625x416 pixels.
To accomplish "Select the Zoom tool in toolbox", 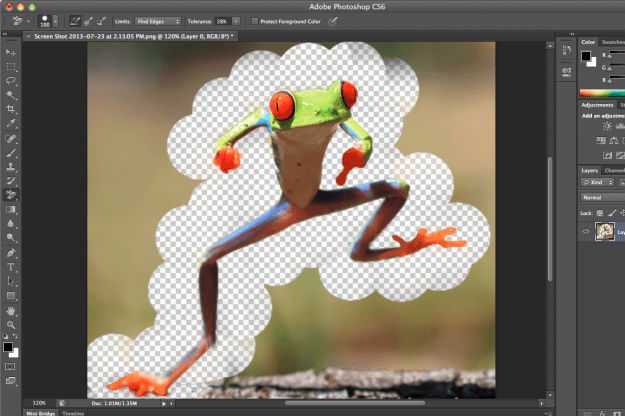I will pos(11,325).
